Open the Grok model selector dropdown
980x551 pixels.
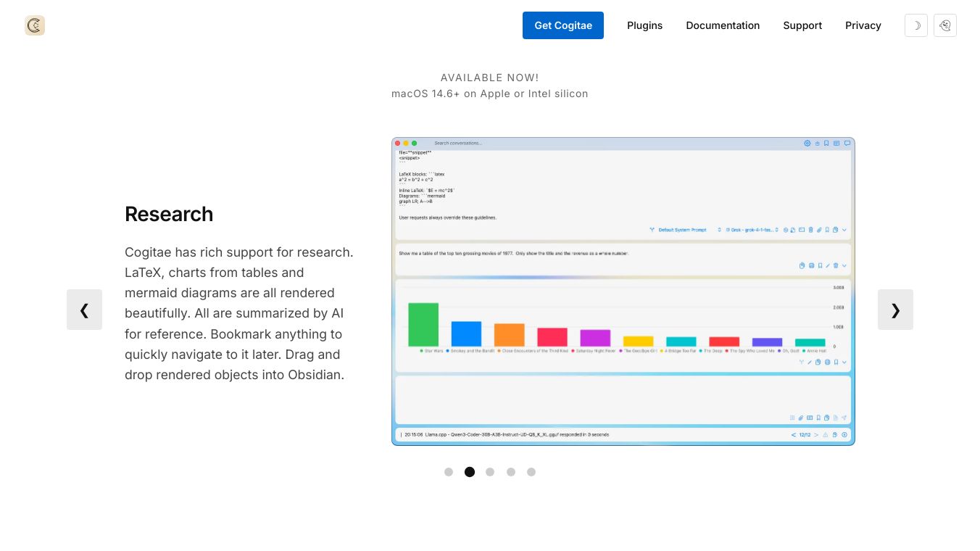[752, 230]
